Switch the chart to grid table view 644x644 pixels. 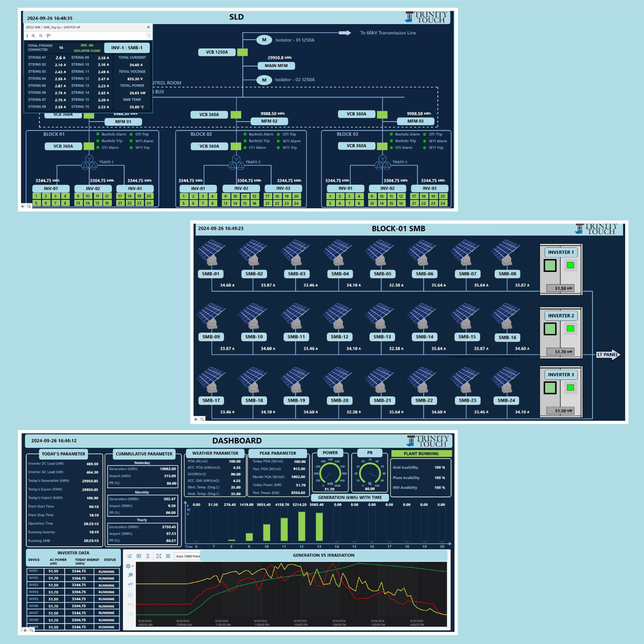point(139,556)
